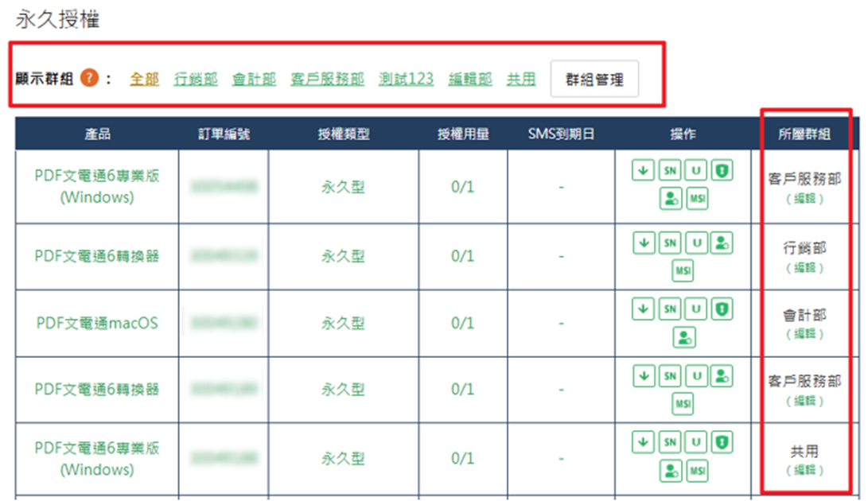Click 編輯 under 共用 in the last row
The width and height of the screenshot is (868, 501).
pos(805,470)
